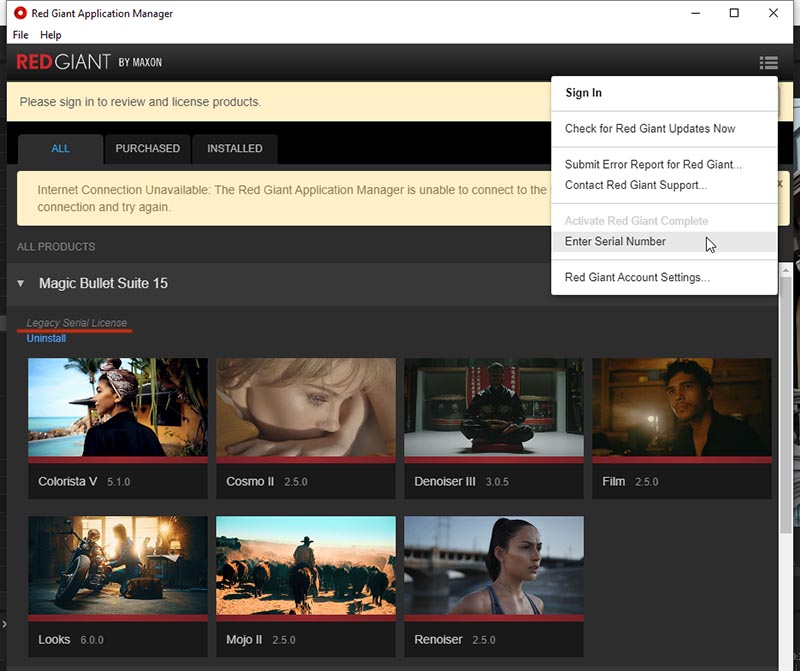Open the Mojo II thumbnail
800x671 pixels.
[306, 565]
